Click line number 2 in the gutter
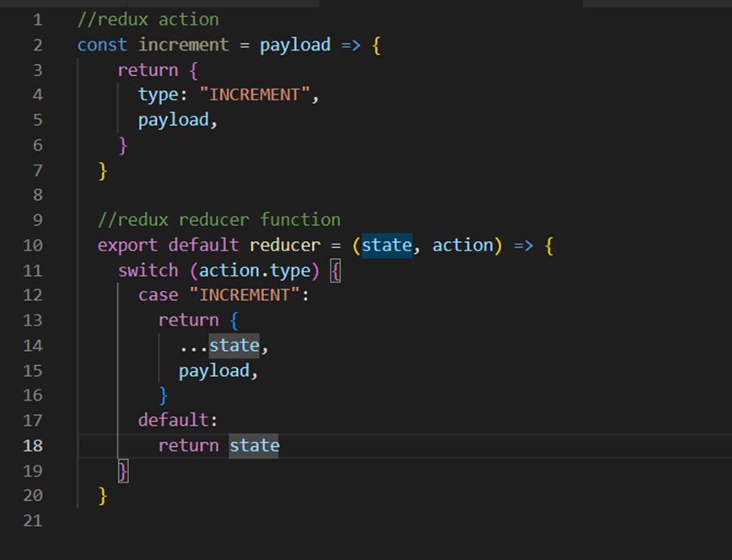Screen dimensions: 732x560 38,46
